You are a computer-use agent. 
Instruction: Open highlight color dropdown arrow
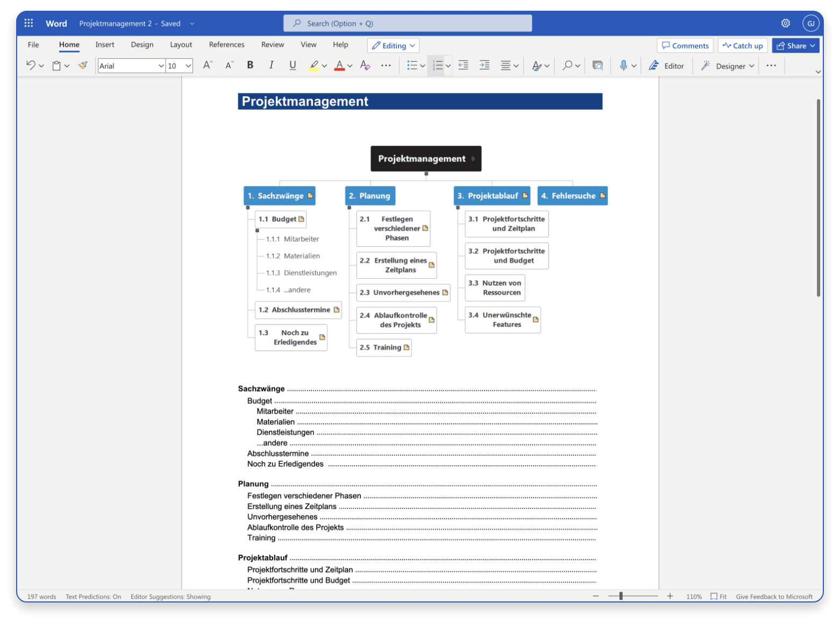pyautogui.click(x=324, y=66)
